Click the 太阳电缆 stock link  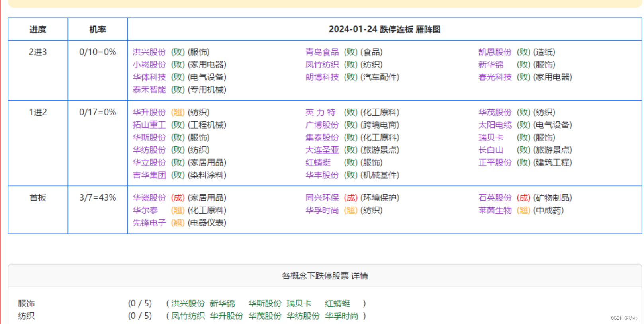click(x=495, y=125)
